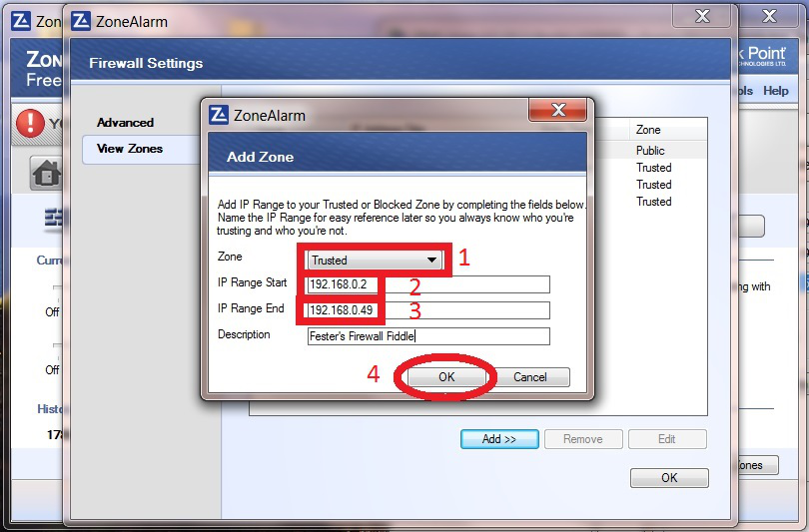Open the Help menu
Viewport: 809px width, 532px height.
(776, 91)
